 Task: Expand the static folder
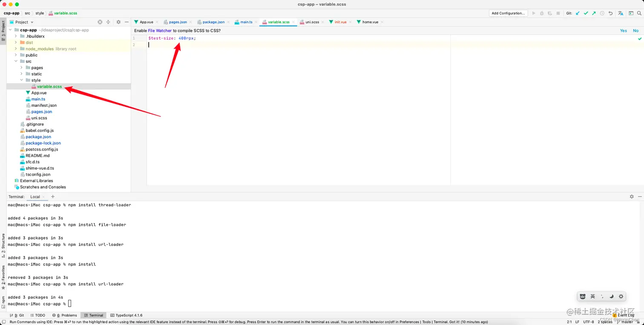tap(21, 74)
